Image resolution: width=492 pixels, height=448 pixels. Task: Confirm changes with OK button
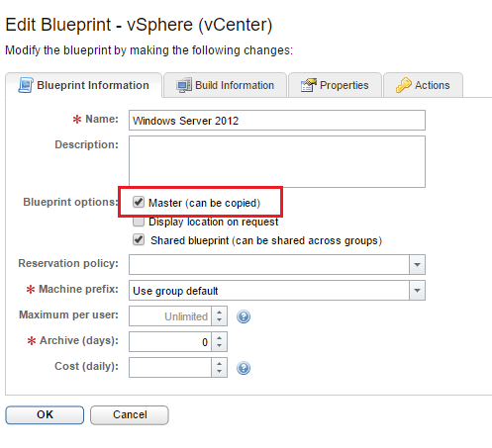click(45, 414)
